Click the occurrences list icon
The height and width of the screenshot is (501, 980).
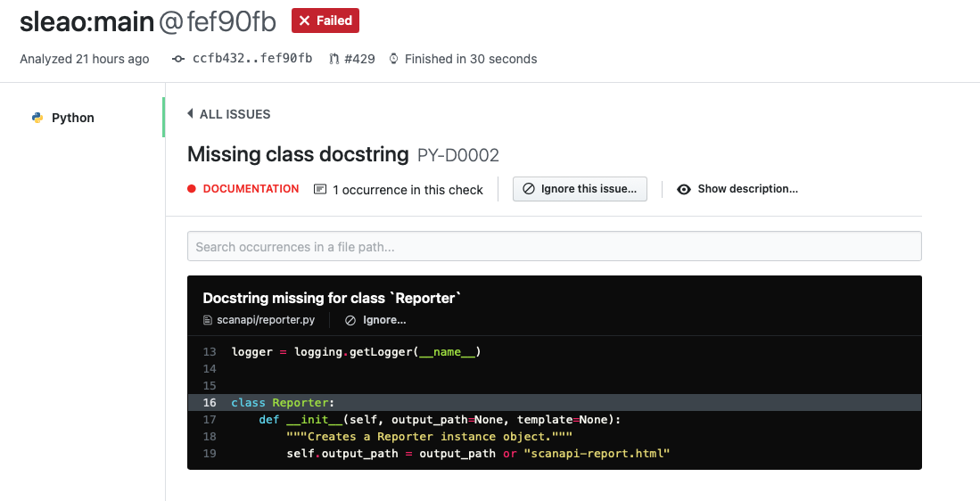(x=320, y=189)
